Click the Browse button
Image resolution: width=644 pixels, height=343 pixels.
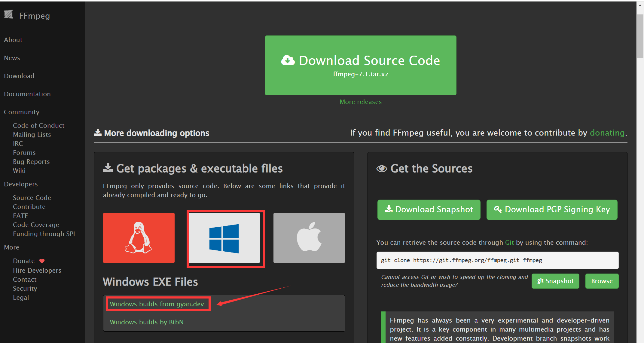point(602,281)
